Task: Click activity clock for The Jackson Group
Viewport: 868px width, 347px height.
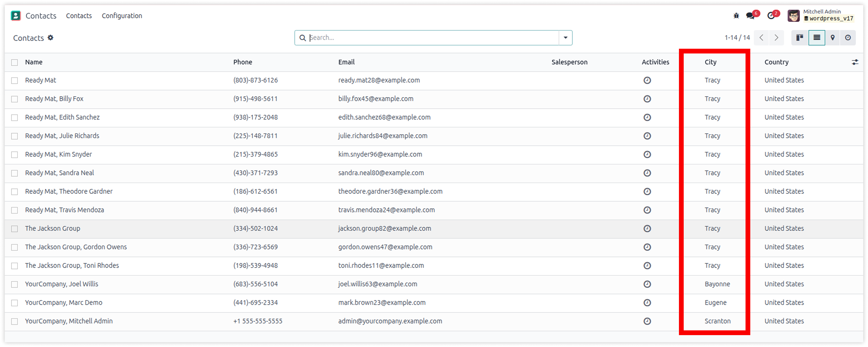Action: click(x=647, y=228)
